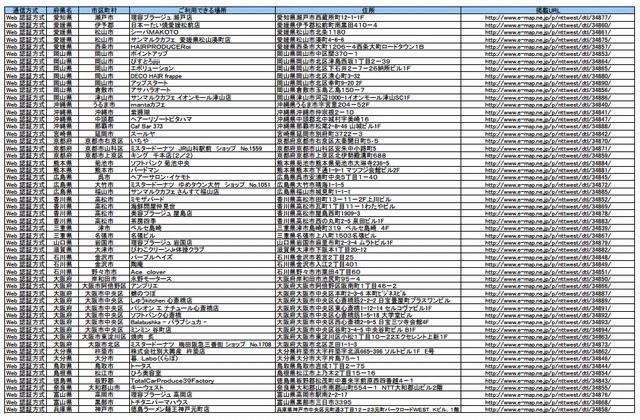Select the ヘアーリゾートビタハマ cell
Viewport: 640px width, 420px height.
202,119
